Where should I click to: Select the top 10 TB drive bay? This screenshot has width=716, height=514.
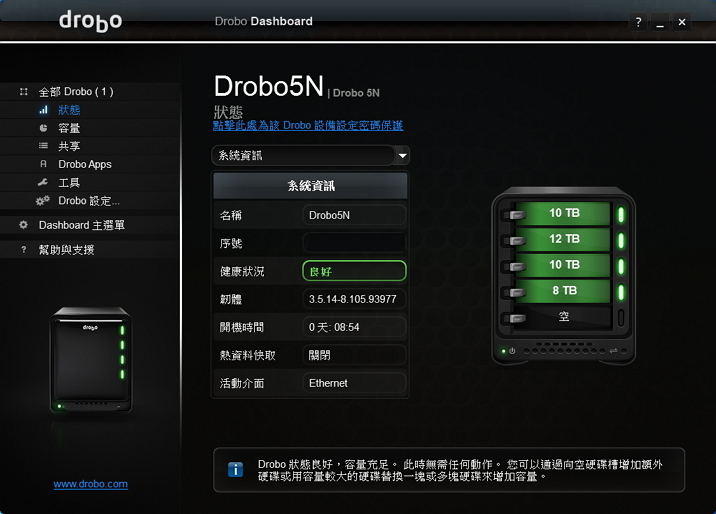(x=564, y=213)
